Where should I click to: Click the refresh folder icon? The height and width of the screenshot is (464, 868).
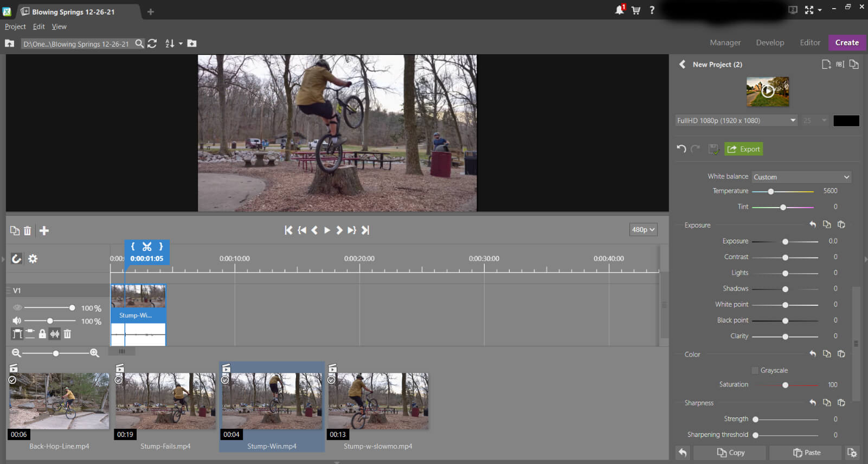click(152, 43)
